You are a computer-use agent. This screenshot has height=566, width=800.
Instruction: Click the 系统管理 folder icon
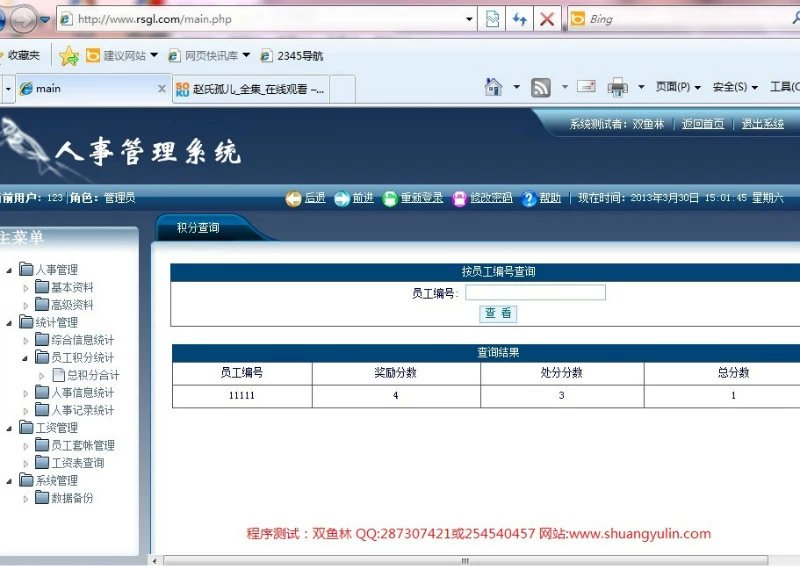click(x=26, y=479)
